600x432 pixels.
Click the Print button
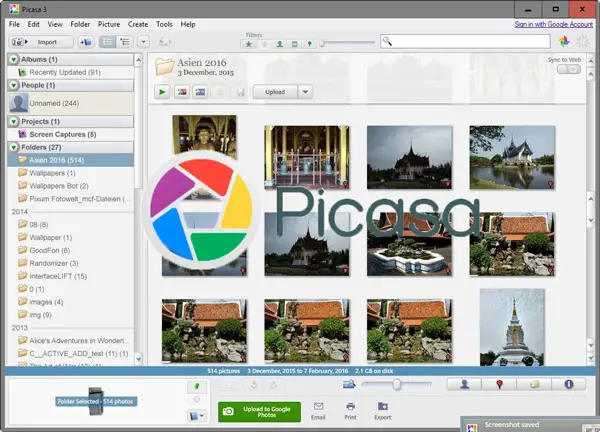click(350, 411)
